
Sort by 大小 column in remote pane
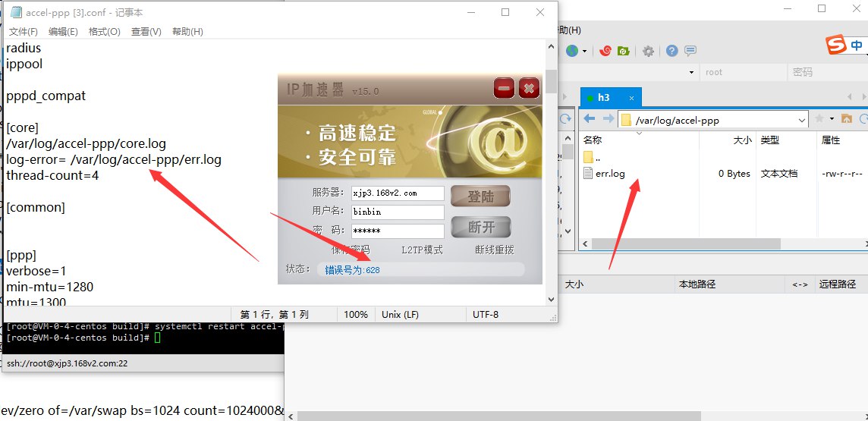coord(742,140)
